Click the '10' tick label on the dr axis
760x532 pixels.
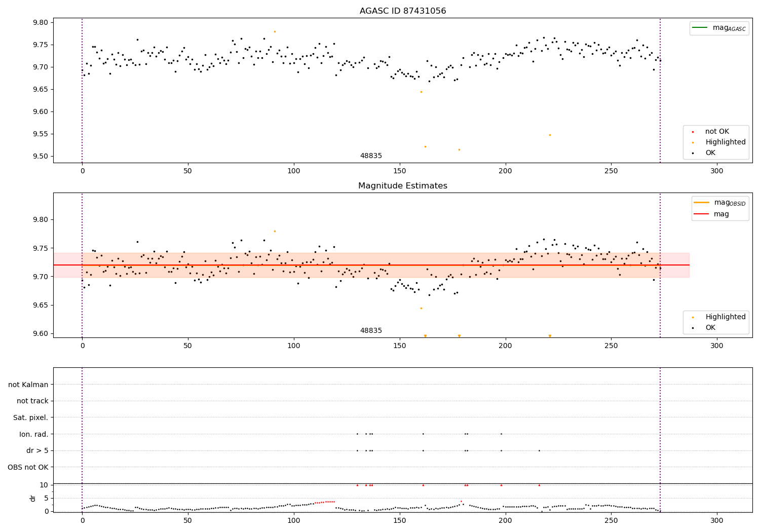pos(44,485)
